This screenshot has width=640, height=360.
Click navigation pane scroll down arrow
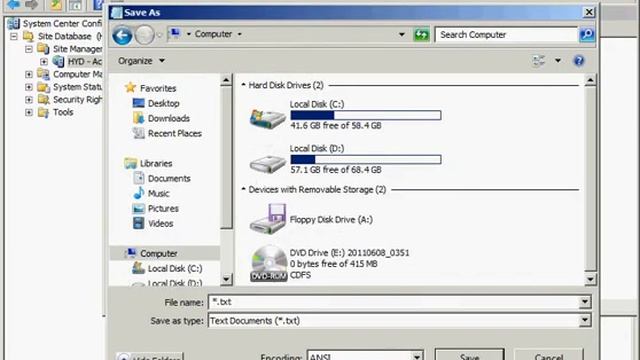click(226, 279)
